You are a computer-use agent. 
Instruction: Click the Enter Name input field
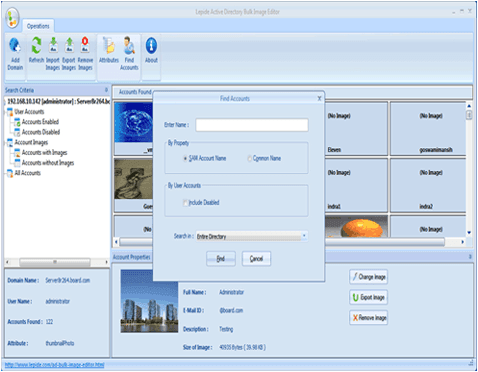point(252,125)
